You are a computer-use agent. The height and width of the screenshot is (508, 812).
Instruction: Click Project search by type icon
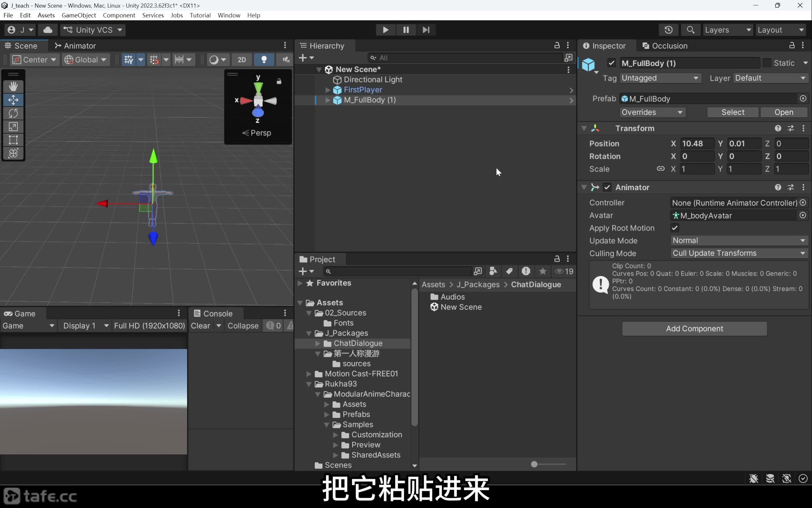pyautogui.click(x=493, y=271)
